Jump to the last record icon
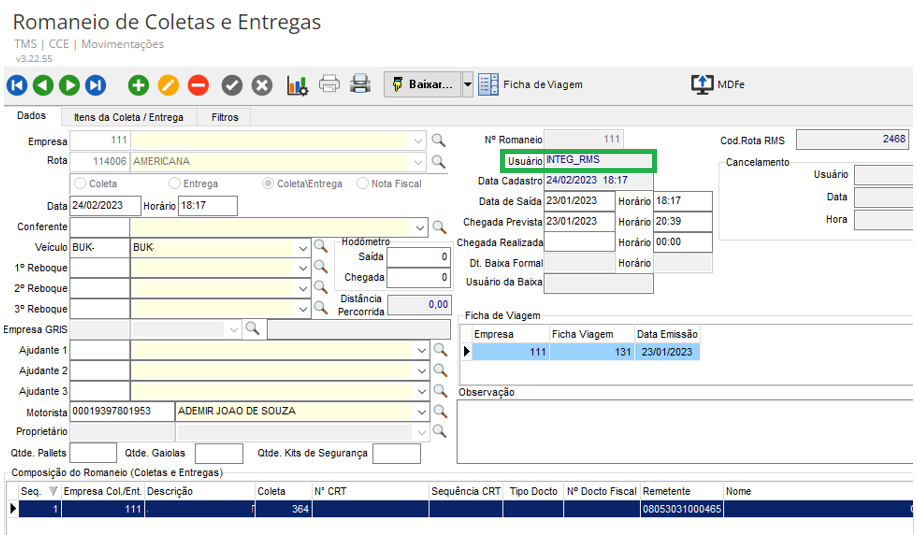The width and height of the screenshot is (916, 535). coord(95,85)
